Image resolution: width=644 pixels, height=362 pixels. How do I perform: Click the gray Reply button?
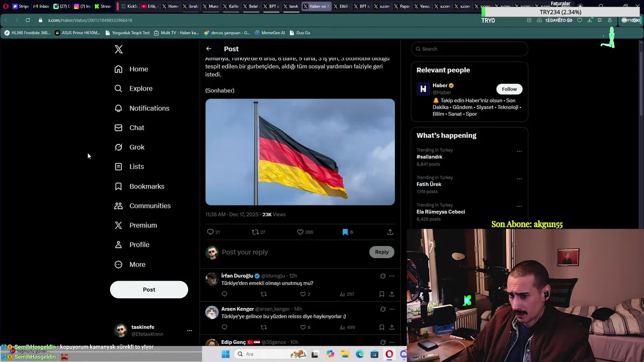[382, 252]
